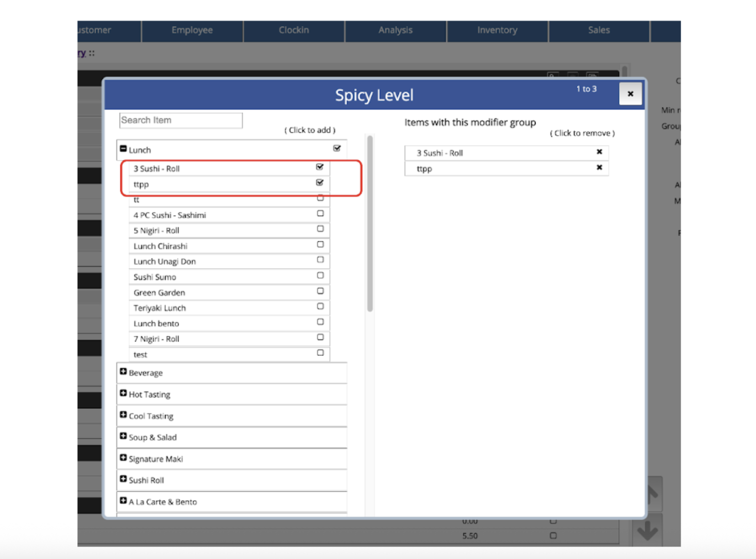Check the Sushi Sumo checkbox
This screenshot has height=559, width=756.
pos(320,276)
